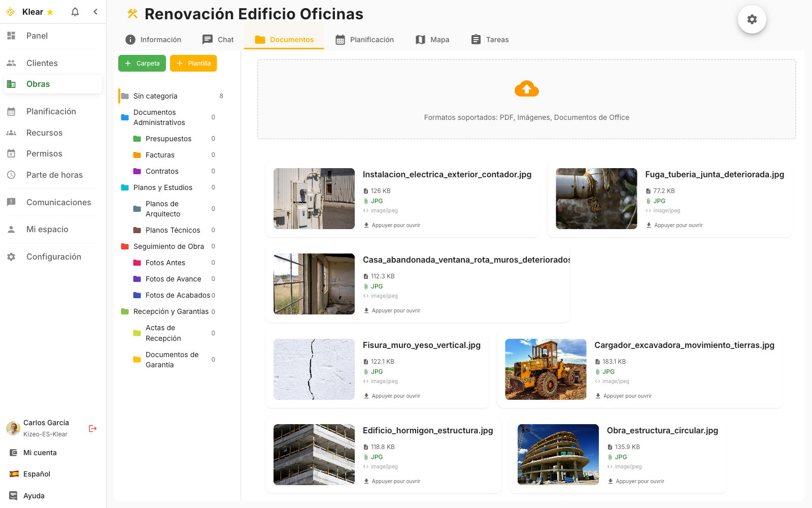Open the Planos y Estudios folder

[x=162, y=187]
